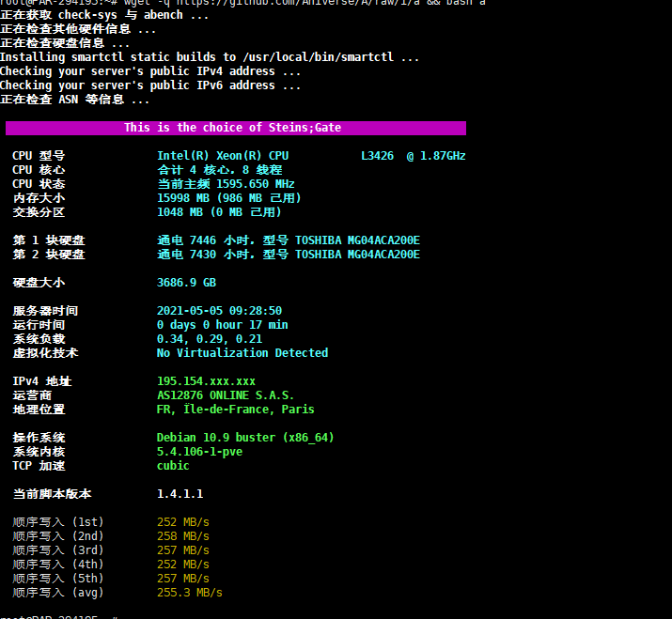Click the '正在获取 check-sys 与 abench' line
The image size is (672, 619).
tap(104, 15)
